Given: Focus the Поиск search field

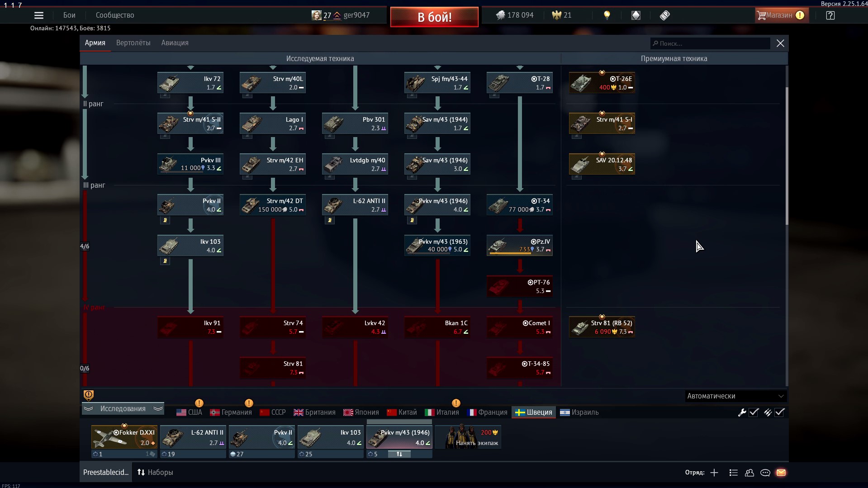Looking at the screenshot, I should tap(710, 43).
